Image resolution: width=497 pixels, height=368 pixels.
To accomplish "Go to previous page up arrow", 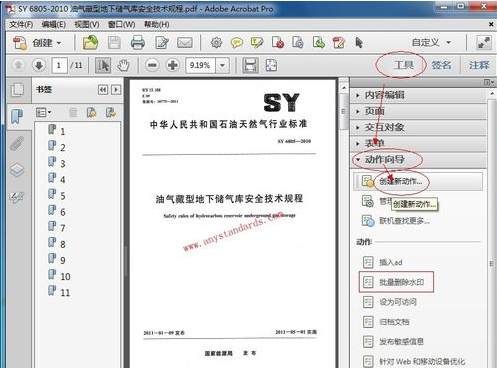I will click(x=18, y=65).
